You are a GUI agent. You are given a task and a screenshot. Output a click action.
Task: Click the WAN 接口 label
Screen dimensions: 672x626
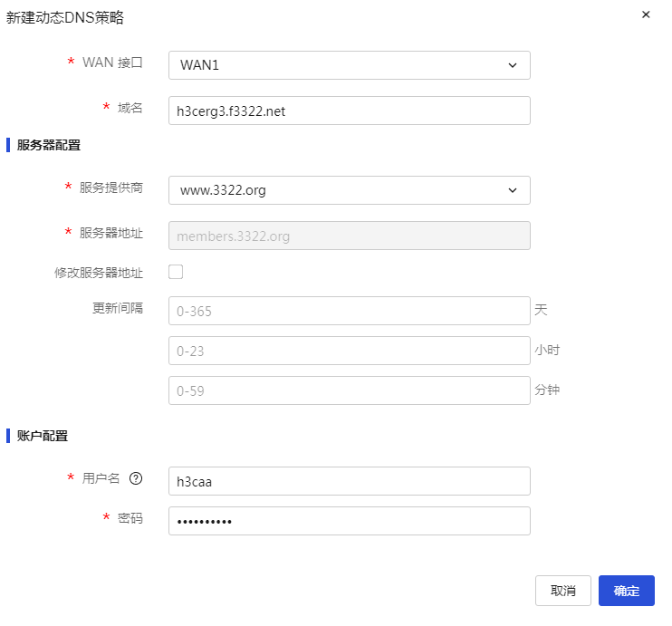112,63
